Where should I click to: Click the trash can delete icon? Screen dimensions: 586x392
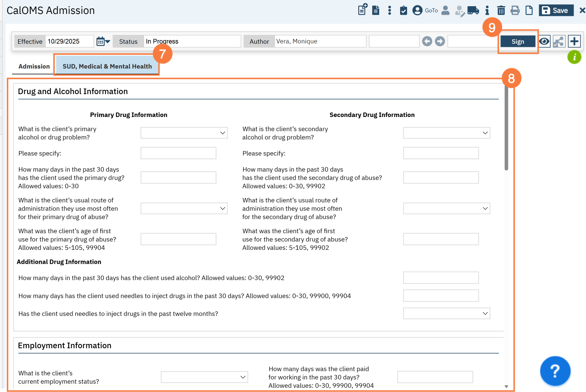[x=501, y=10]
